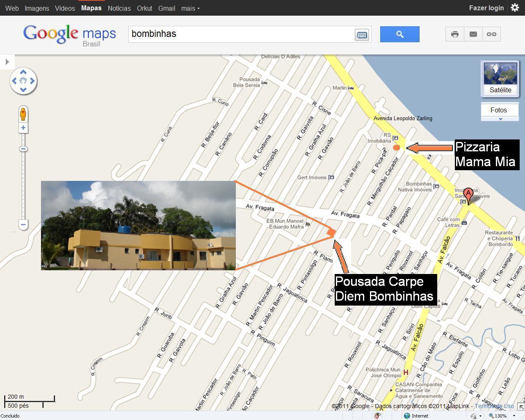Click the Bombordo restaurant fork icon
525x420 pixels.
click(x=518, y=238)
